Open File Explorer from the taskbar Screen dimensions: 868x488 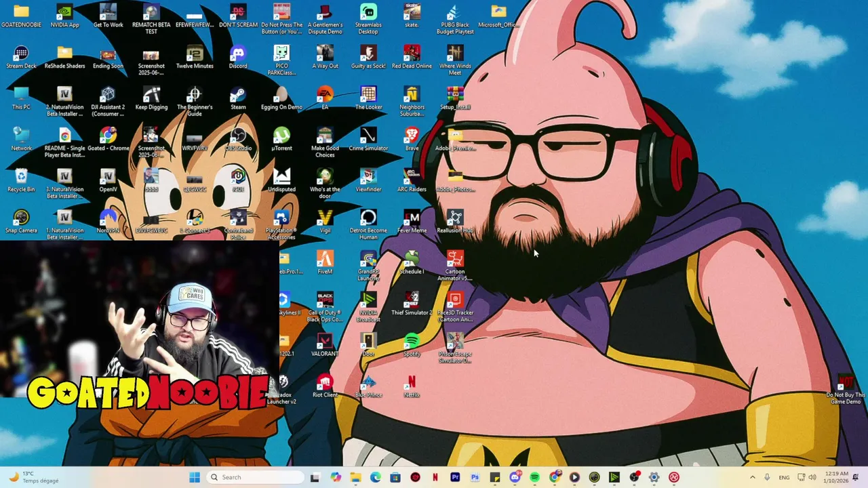[x=356, y=477]
